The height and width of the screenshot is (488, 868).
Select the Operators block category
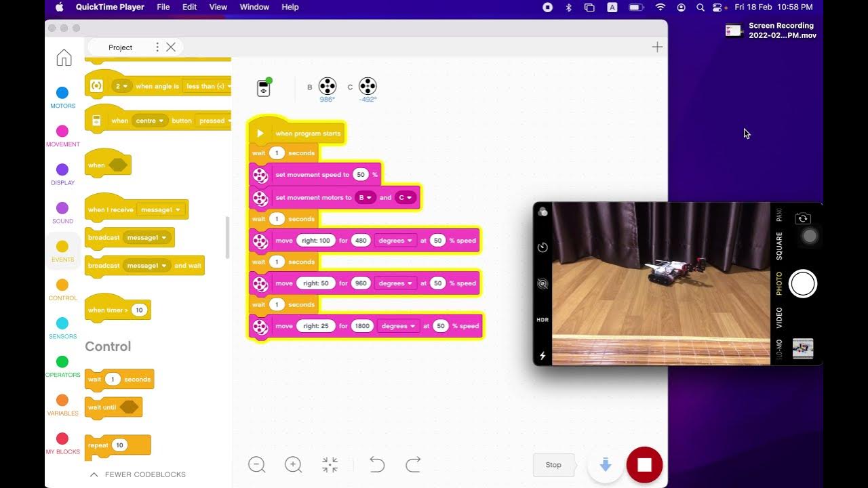coord(62,367)
